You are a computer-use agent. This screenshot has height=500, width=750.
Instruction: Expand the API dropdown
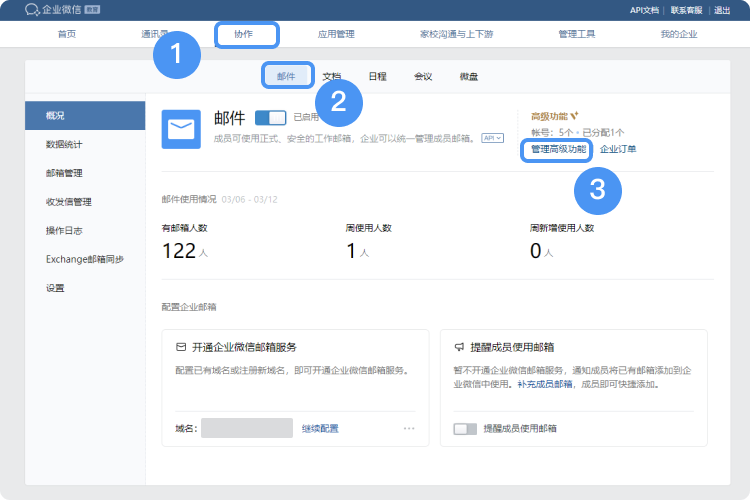point(492,137)
